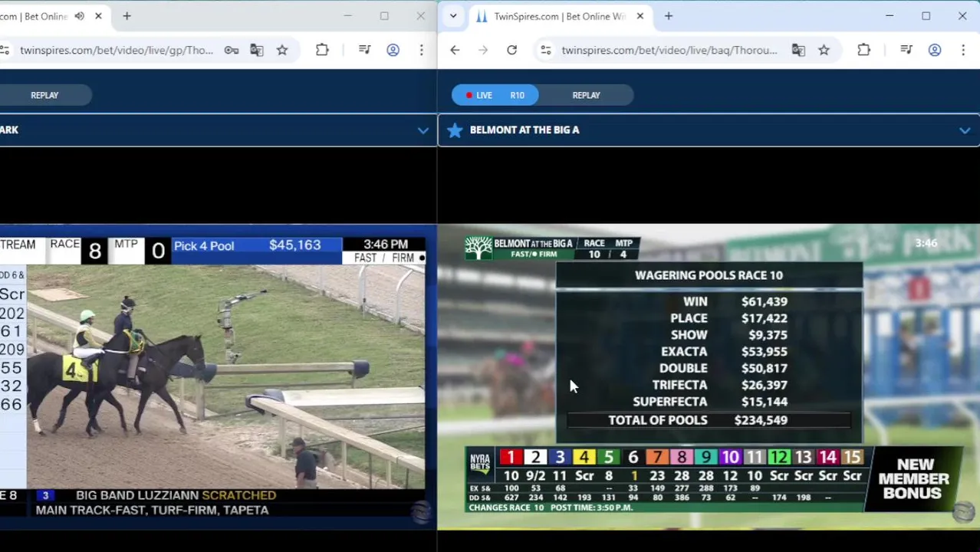Open Chrome three-dot menu in right window
This screenshot has width=980, height=552.
click(962, 51)
